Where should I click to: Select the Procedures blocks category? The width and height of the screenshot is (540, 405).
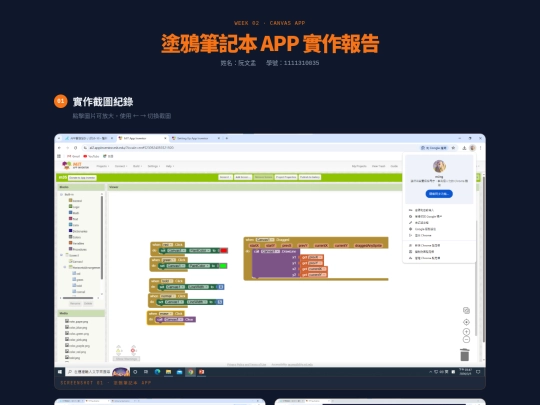77,249
